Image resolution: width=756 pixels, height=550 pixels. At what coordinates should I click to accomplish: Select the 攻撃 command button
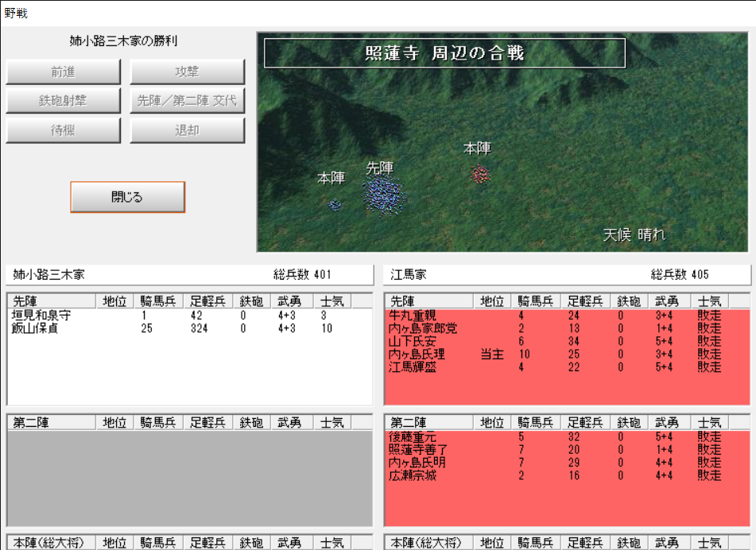[188, 72]
